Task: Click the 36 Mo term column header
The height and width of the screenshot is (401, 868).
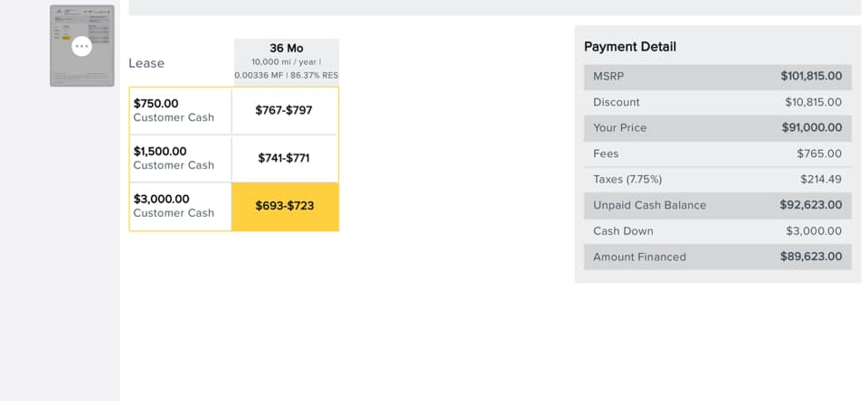Action: click(x=286, y=48)
